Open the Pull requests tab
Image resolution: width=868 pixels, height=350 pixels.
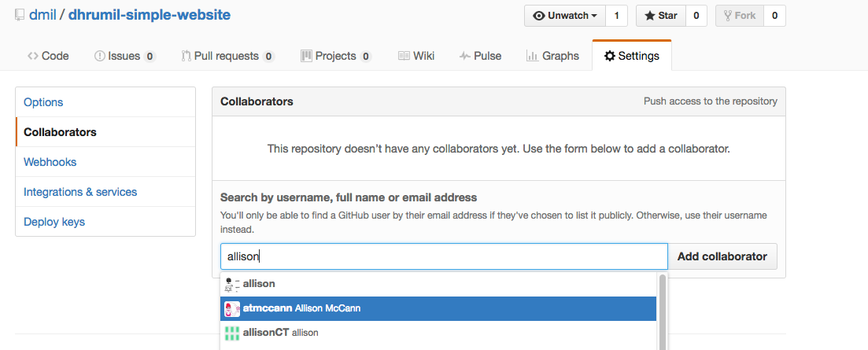pos(228,56)
